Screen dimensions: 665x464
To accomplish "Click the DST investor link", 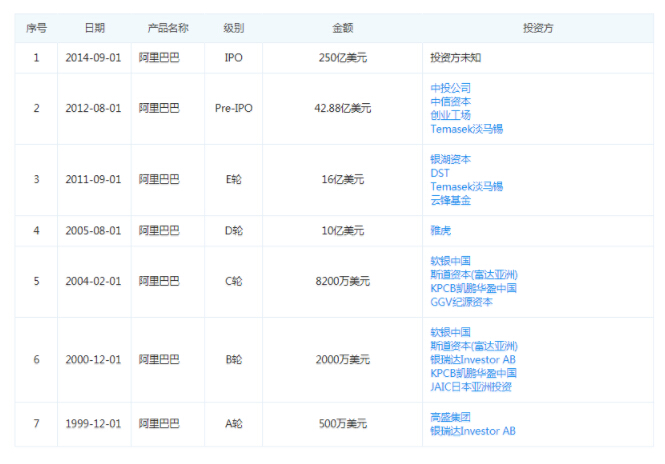I will [440, 173].
